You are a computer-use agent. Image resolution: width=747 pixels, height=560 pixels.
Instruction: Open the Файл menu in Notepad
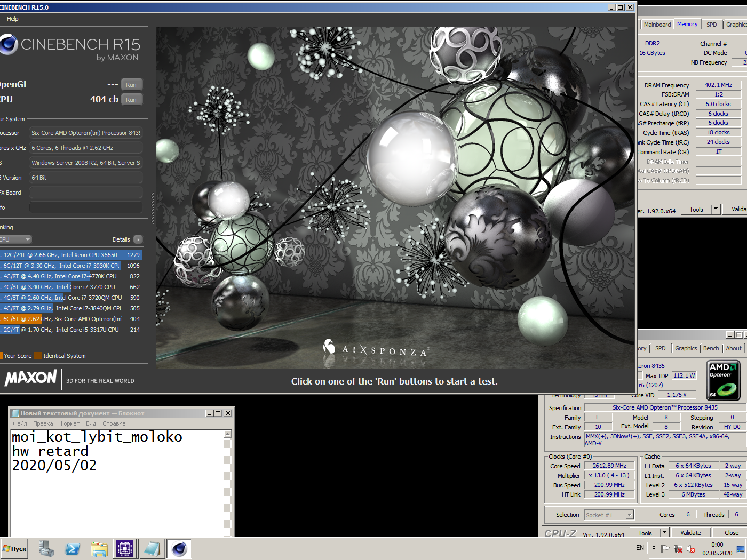point(20,423)
